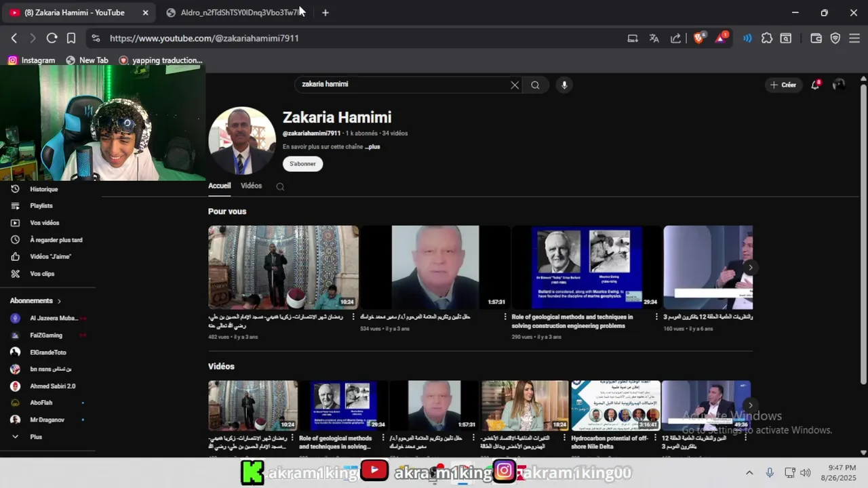This screenshot has width=868, height=488.
Task: Open options menu for 1:57:31 video in Pour vous
Action: click(x=505, y=317)
